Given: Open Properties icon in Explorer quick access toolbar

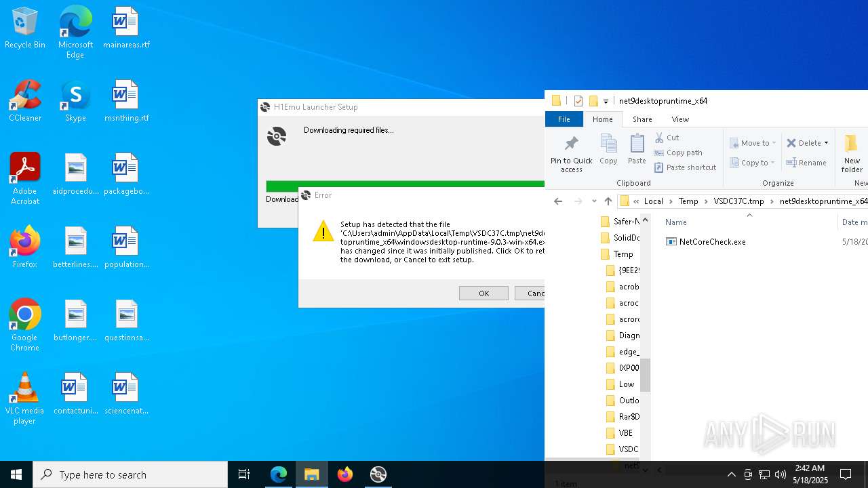Looking at the screenshot, I should tap(578, 101).
